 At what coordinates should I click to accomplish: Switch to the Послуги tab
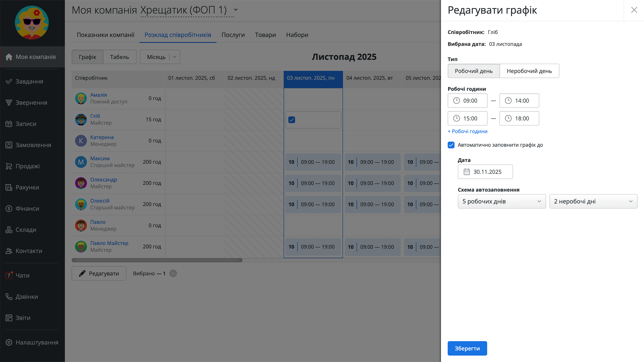pyautogui.click(x=233, y=35)
